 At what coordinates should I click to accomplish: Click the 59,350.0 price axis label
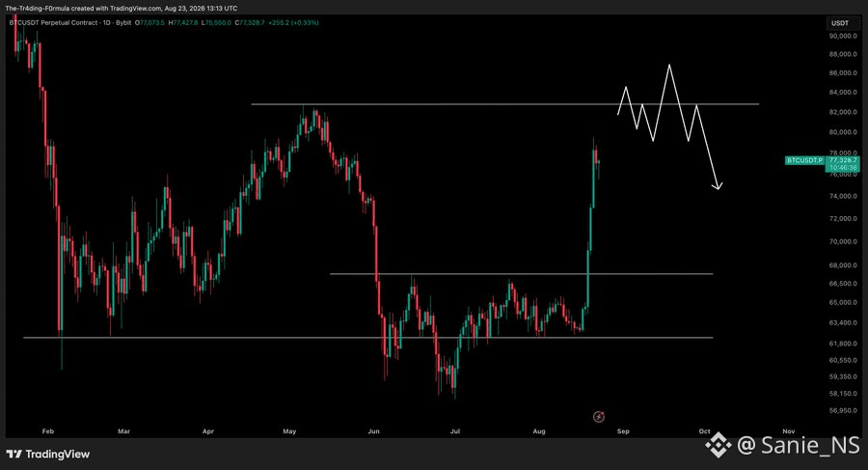(x=843, y=377)
